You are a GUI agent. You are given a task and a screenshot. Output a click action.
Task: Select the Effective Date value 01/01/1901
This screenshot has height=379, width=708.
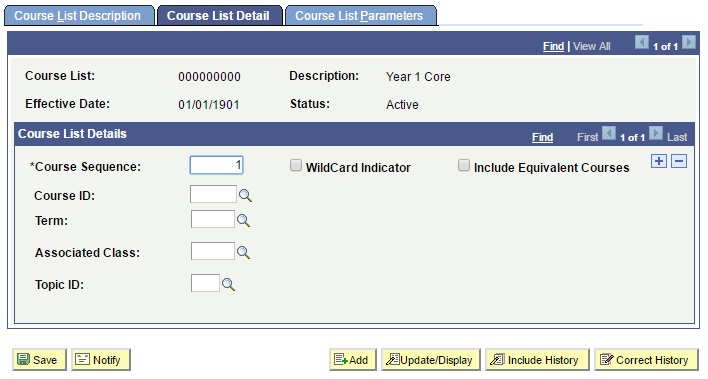(x=209, y=105)
